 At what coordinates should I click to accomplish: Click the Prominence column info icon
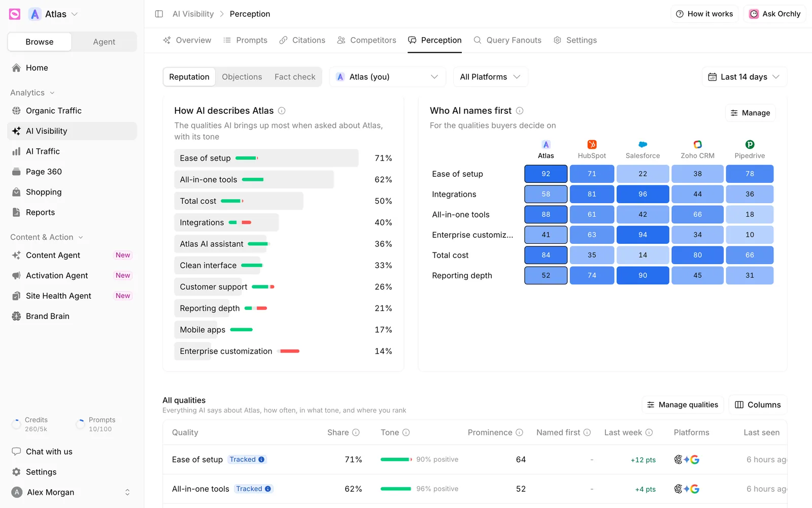pos(519,432)
